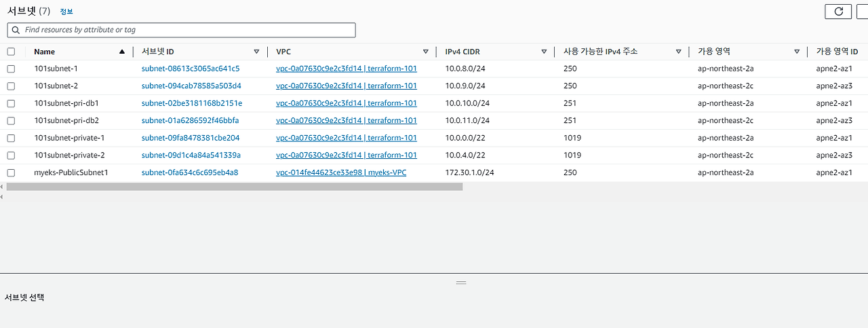868x328 pixels.
Task: Click the 10.0.10.0/24 CIDR cell
Action: click(467, 103)
